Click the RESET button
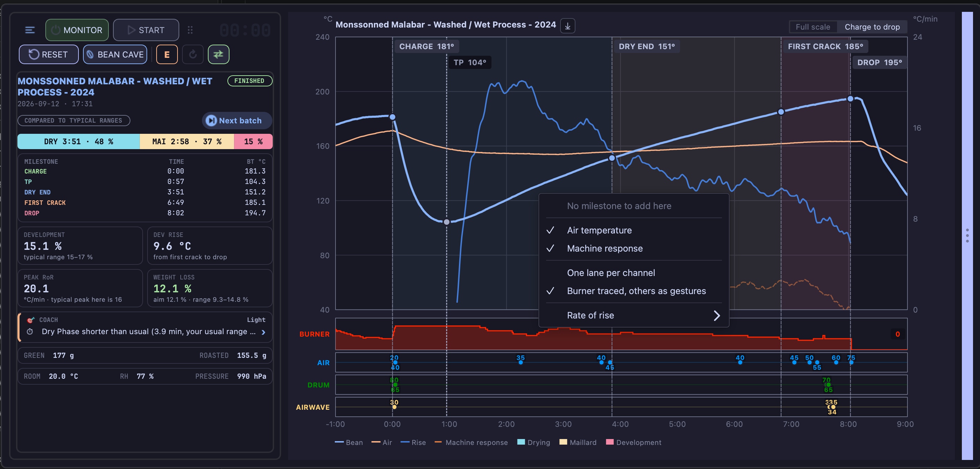 point(49,55)
